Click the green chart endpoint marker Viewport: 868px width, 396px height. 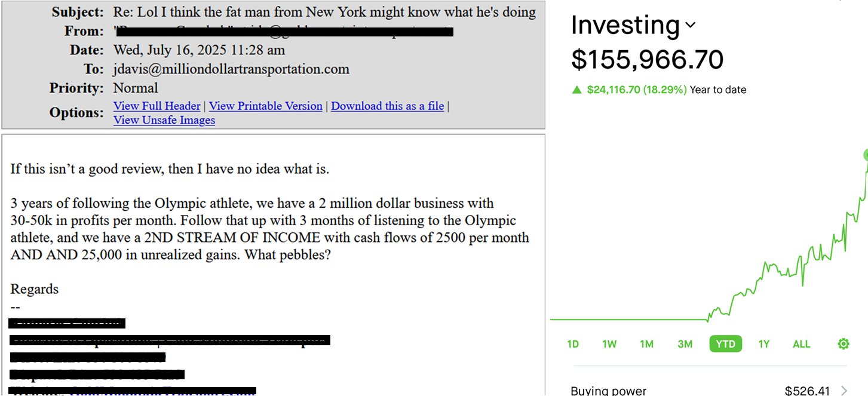[x=866, y=155]
